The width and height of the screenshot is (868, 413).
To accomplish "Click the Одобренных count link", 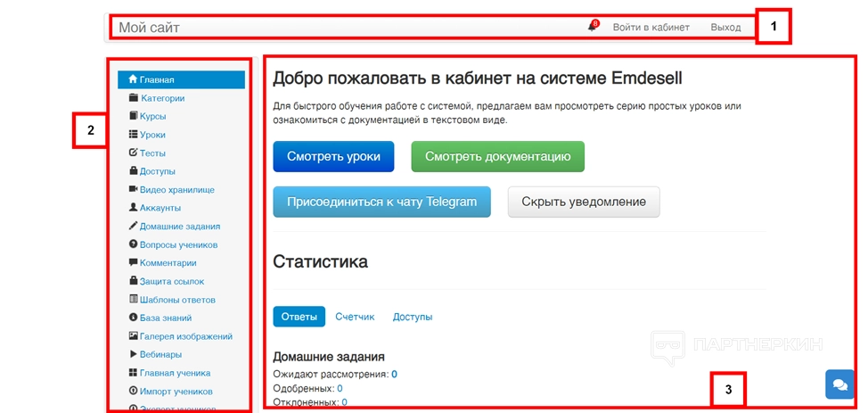I will [340, 388].
